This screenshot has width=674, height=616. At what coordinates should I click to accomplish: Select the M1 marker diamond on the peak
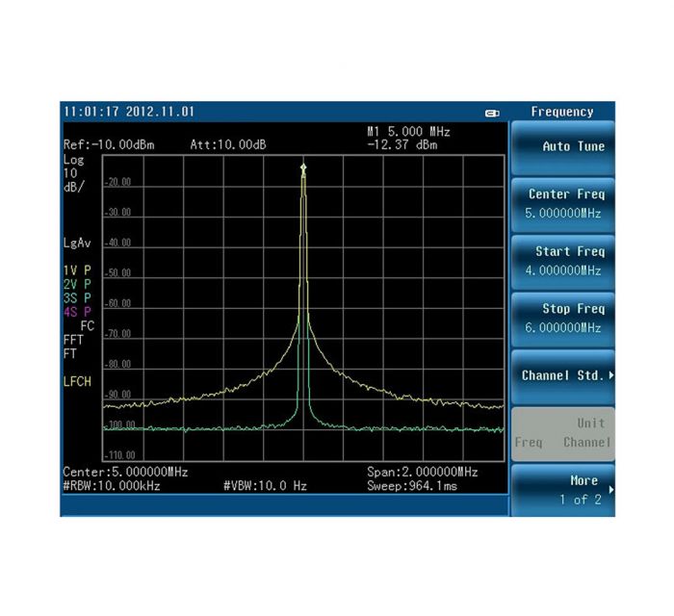coord(303,168)
